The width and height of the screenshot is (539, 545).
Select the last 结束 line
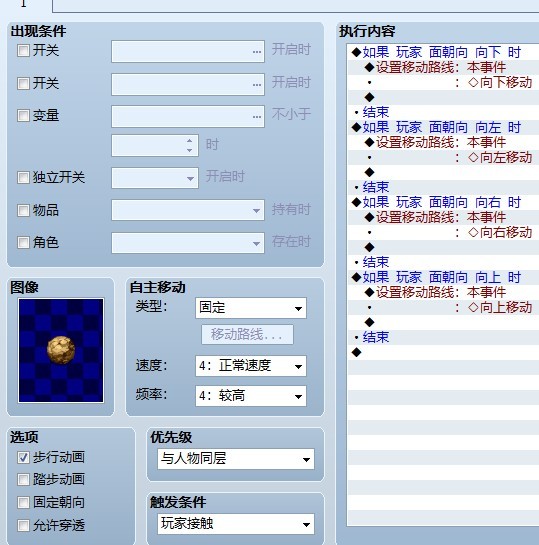point(443,337)
